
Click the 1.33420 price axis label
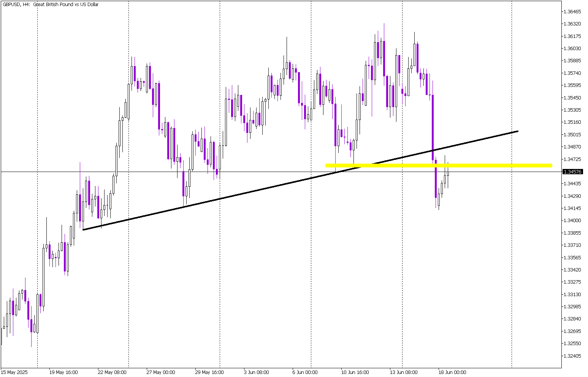click(573, 270)
